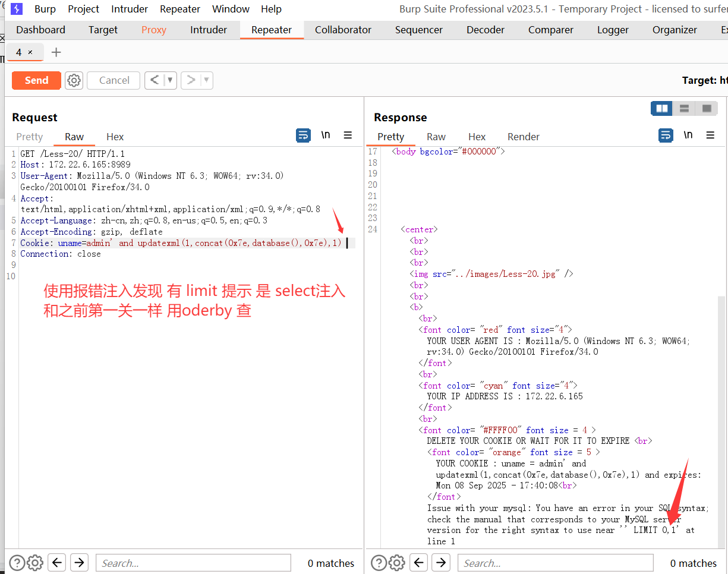The image size is (728, 574).
Task: Open Response search help icon
Action: (380, 563)
